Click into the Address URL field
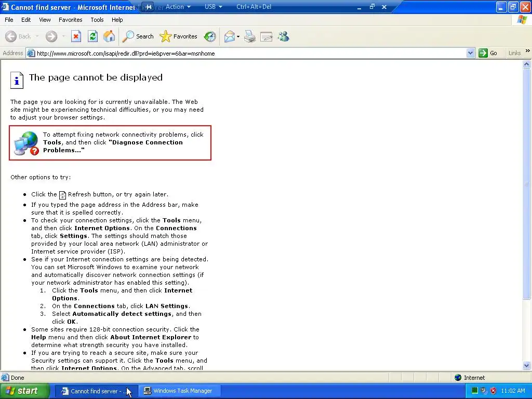Viewport: 532px width, 399px height. point(250,54)
